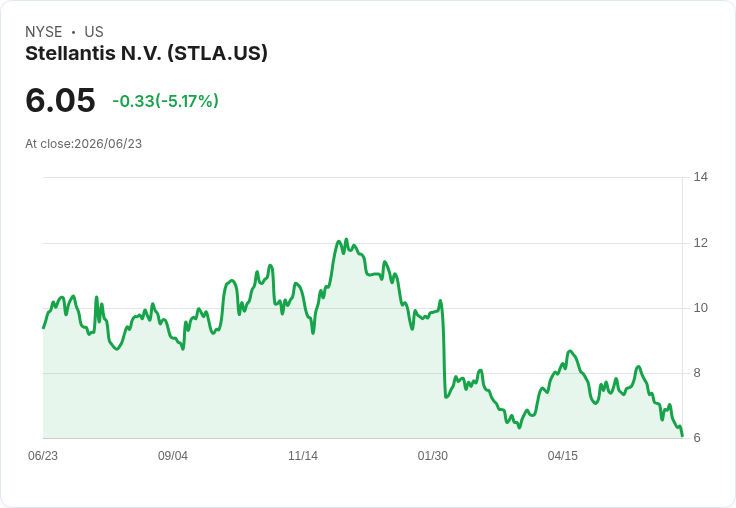This screenshot has width=736, height=508.
Task: Click the At close:2026/06/23 timestamp
Action: tap(84, 144)
